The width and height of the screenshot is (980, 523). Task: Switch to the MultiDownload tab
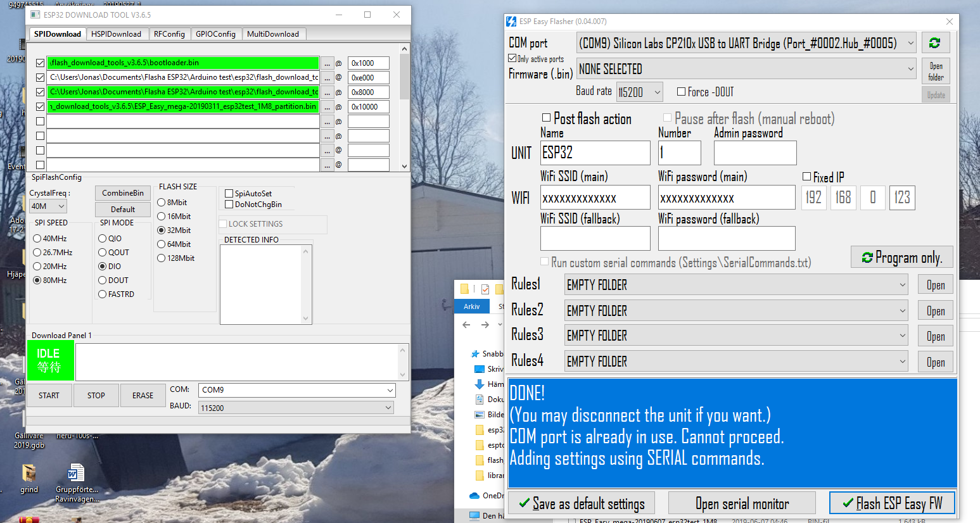tap(273, 34)
